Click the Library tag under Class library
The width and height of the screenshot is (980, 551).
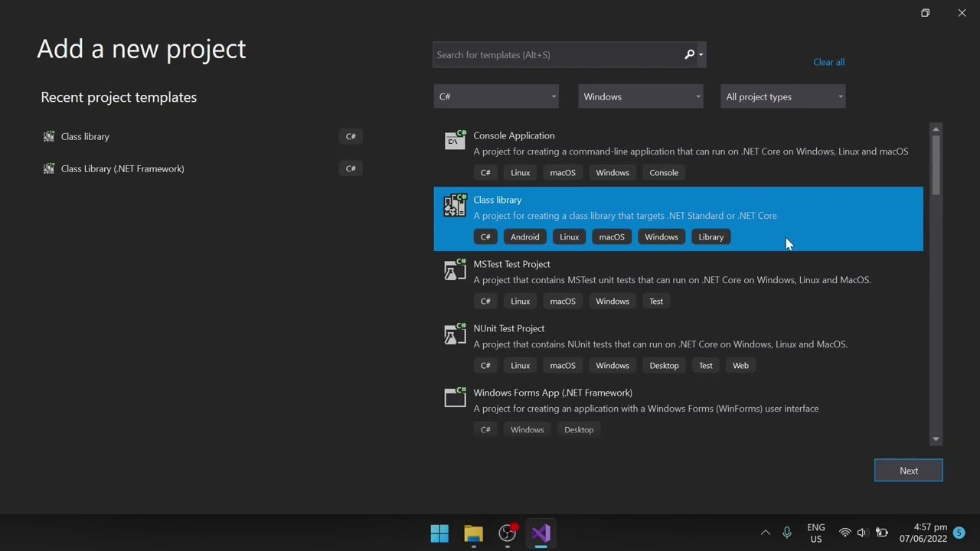710,237
